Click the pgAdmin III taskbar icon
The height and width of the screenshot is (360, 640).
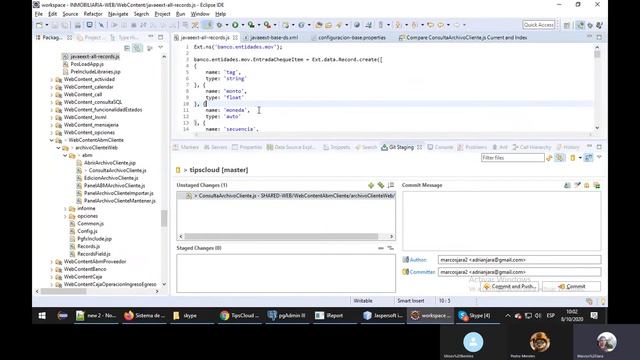click(x=287, y=316)
